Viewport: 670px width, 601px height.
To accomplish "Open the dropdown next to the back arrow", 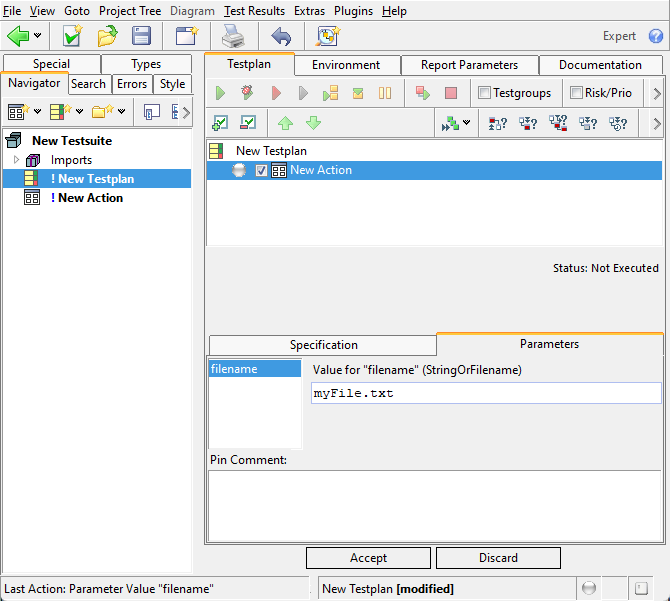I will 38,36.
